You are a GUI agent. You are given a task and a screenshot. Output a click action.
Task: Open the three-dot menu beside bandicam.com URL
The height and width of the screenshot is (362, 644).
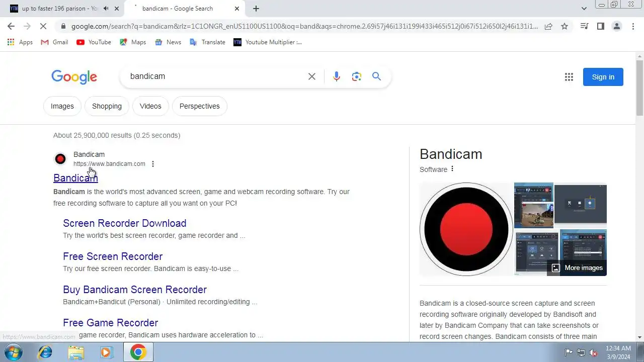(153, 164)
